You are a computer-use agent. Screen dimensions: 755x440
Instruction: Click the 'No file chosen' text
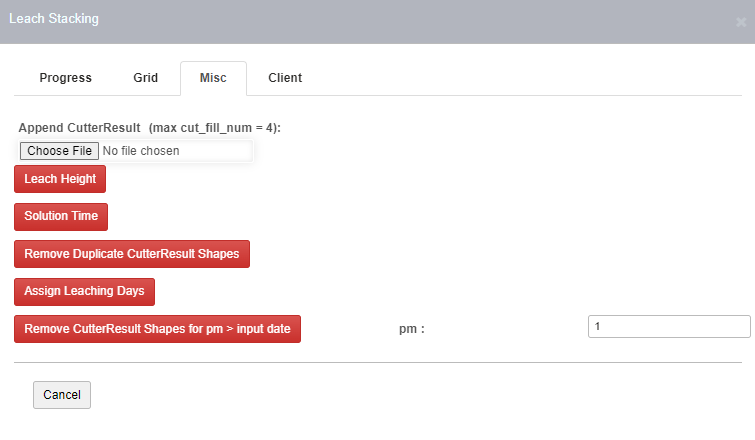pyautogui.click(x=142, y=151)
